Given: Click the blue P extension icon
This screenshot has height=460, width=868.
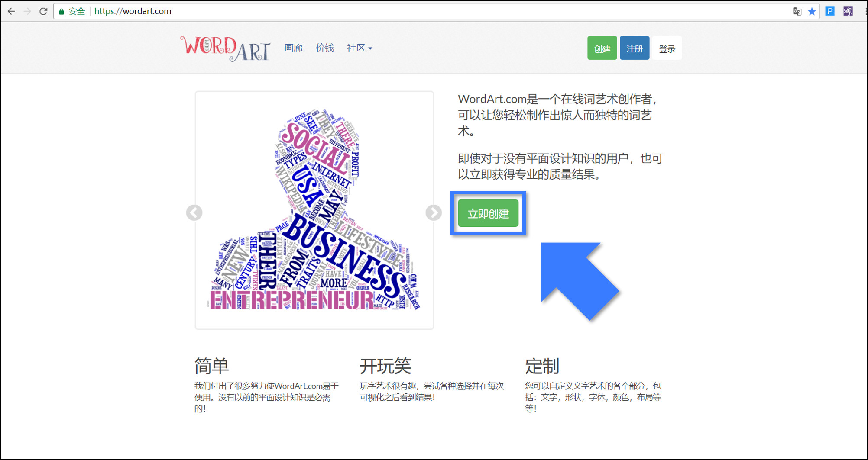Looking at the screenshot, I should click(x=829, y=11).
